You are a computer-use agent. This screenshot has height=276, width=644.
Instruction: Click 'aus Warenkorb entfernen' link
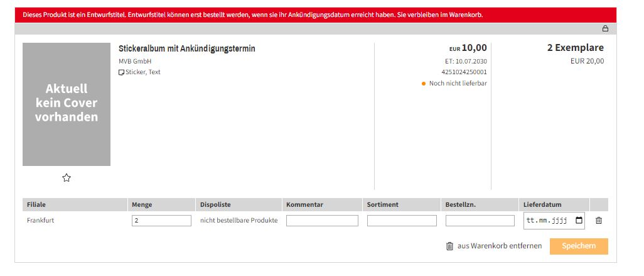click(x=499, y=246)
